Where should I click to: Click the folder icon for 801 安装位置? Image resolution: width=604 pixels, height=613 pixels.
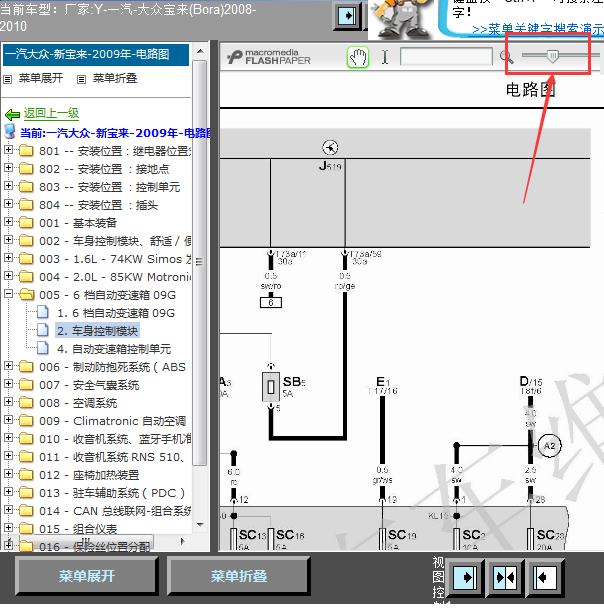[26, 150]
